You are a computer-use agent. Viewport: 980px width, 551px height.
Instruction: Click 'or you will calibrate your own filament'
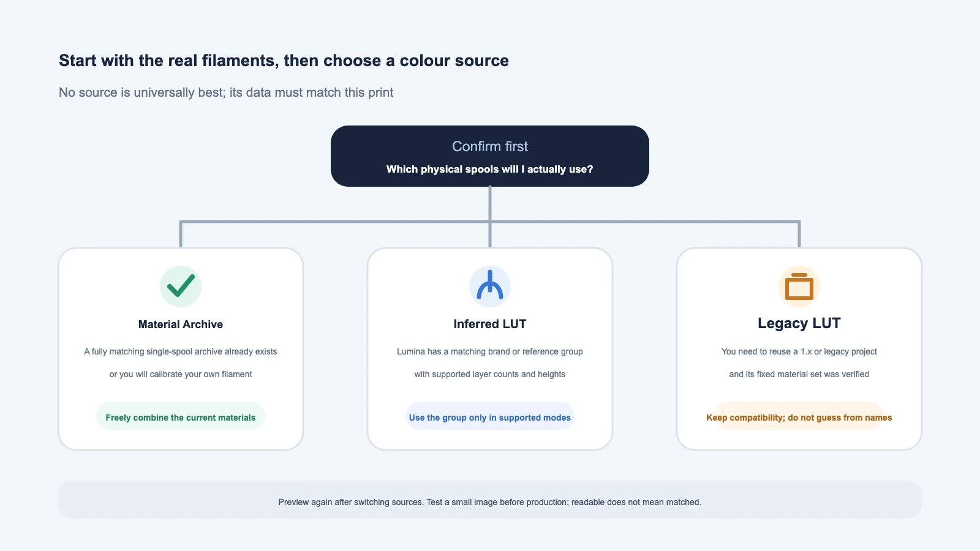click(x=181, y=374)
